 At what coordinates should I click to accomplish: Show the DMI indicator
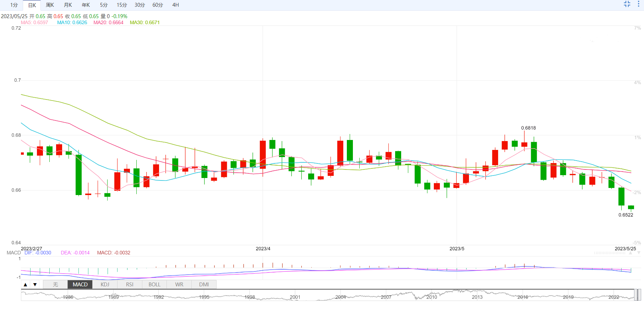tap(204, 285)
